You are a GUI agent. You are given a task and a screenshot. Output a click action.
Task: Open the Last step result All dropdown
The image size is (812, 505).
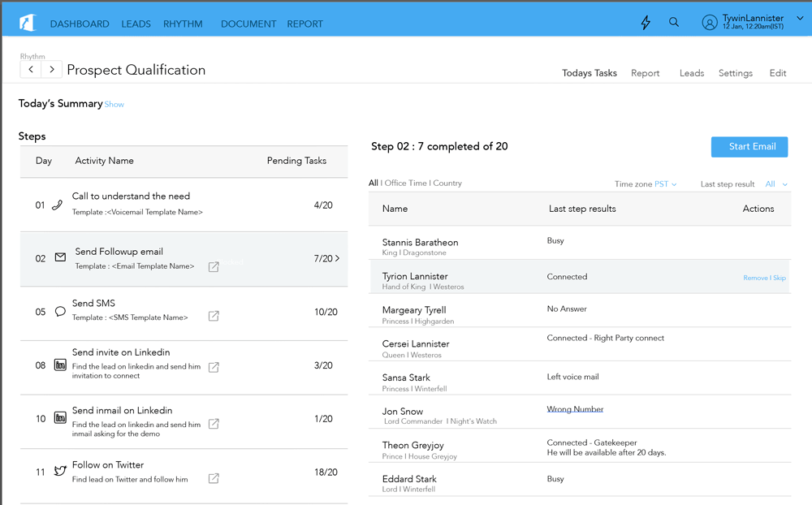click(776, 184)
